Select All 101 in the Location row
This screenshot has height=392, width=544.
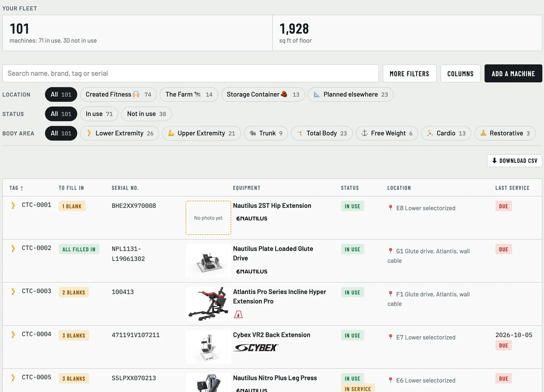tap(61, 94)
